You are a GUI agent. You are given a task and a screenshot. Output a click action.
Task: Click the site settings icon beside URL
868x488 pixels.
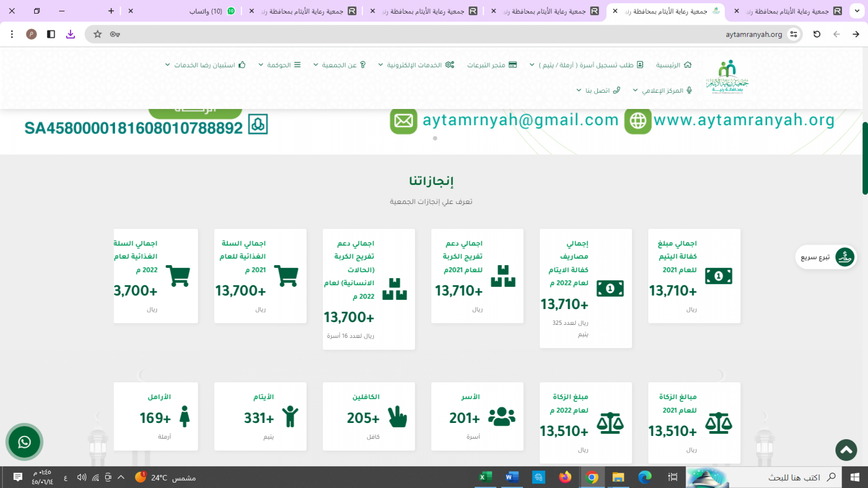[x=794, y=34]
